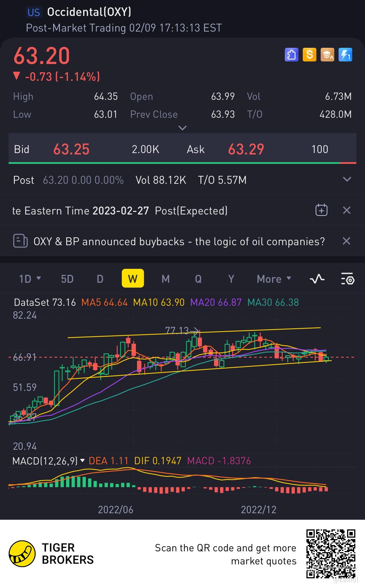Open the More timeframes dropdown
The width and height of the screenshot is (365, 588).
(x=274, y=279)
